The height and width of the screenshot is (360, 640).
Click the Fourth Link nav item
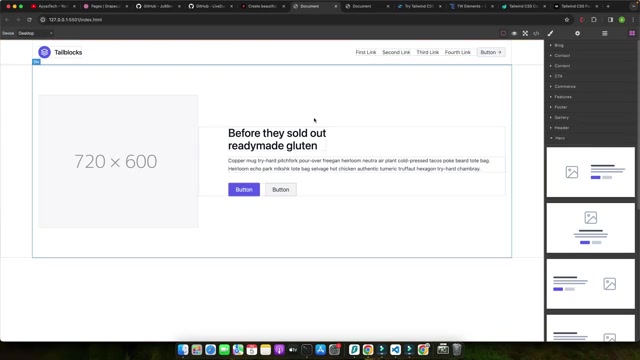(458, 52)
